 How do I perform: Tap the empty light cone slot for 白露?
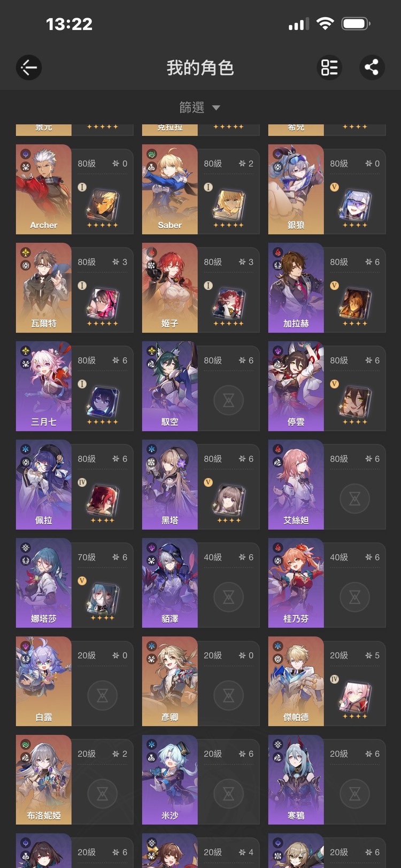[102, 695]
